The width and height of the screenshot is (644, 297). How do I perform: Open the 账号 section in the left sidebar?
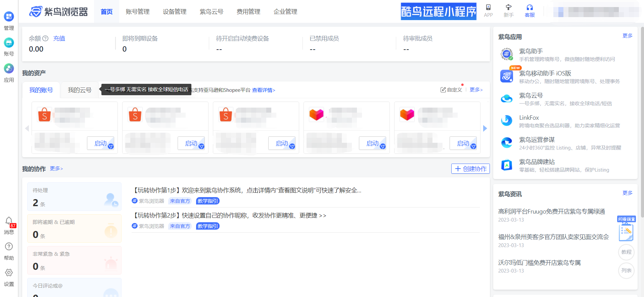[9, 47]
